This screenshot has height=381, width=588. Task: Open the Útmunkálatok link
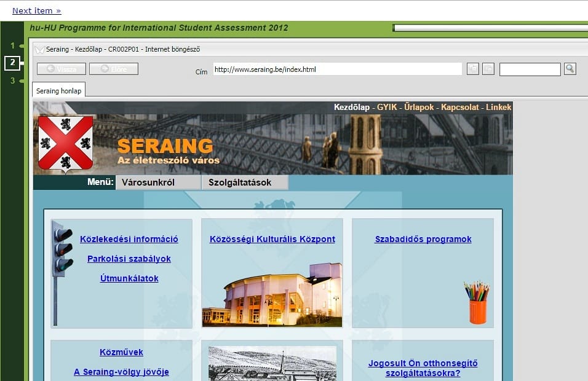click(129, 278)
